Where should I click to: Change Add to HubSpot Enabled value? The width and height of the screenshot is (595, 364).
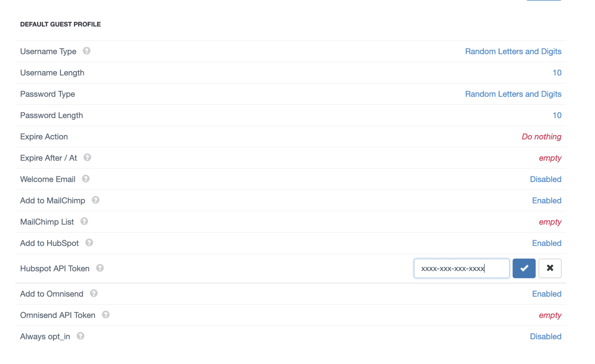click(547, 243)
